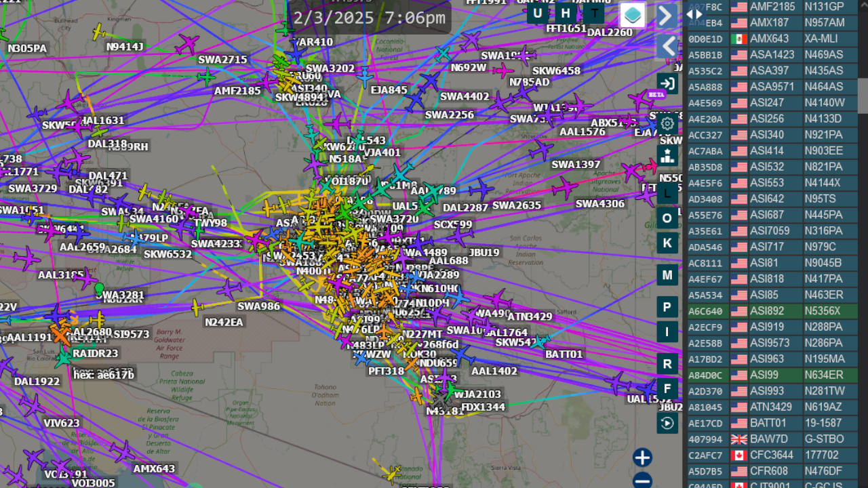
Task: Collapse the sidebar with the left chevron
Action: [x=667, y=46]
